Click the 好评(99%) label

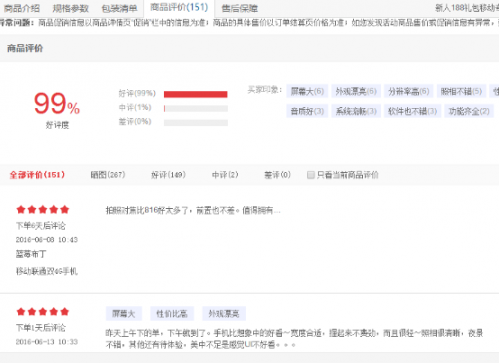[x=137, y=93]
